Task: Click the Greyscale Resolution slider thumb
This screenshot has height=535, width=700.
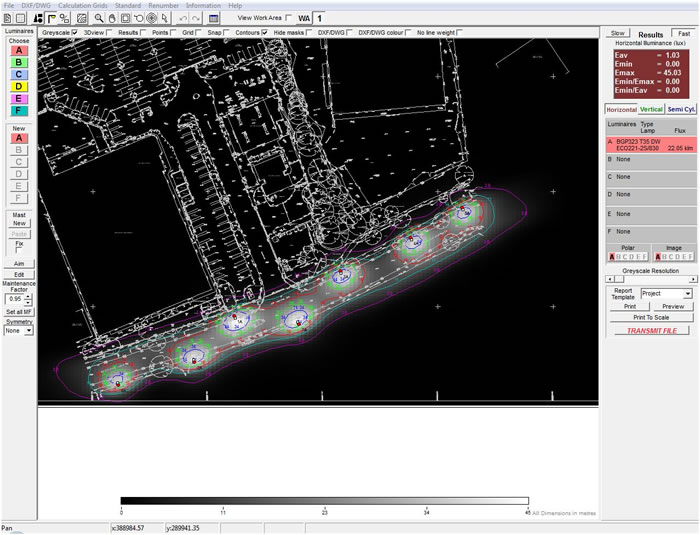Action: [x=619, y=279]
